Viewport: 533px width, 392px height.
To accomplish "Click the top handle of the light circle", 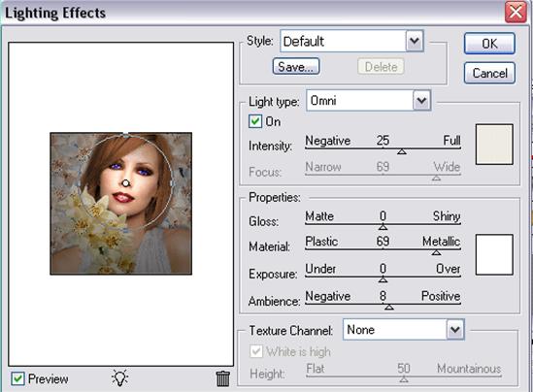I will (126, 136).
